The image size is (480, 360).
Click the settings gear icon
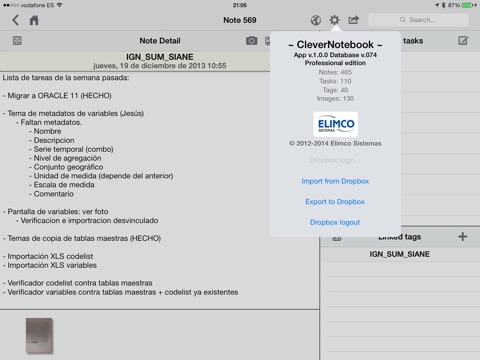(x=334, y=20)
